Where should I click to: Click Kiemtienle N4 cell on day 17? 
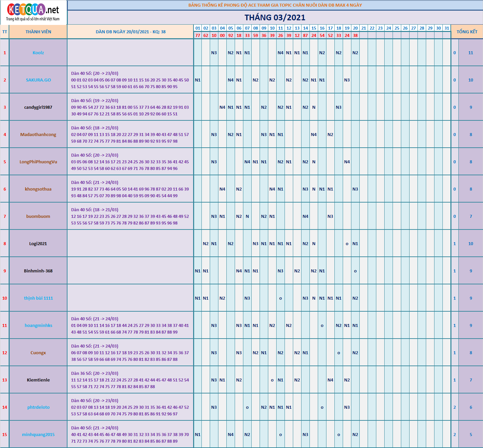click(x=330, y=380)
